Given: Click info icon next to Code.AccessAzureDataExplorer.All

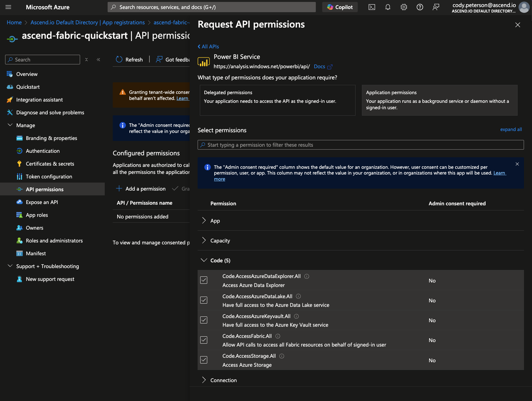Looking at the screenshot, I should 307,276.
